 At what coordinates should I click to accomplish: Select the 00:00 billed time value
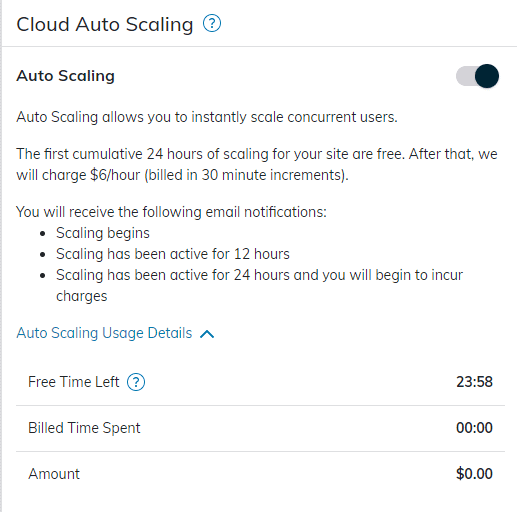474,428
